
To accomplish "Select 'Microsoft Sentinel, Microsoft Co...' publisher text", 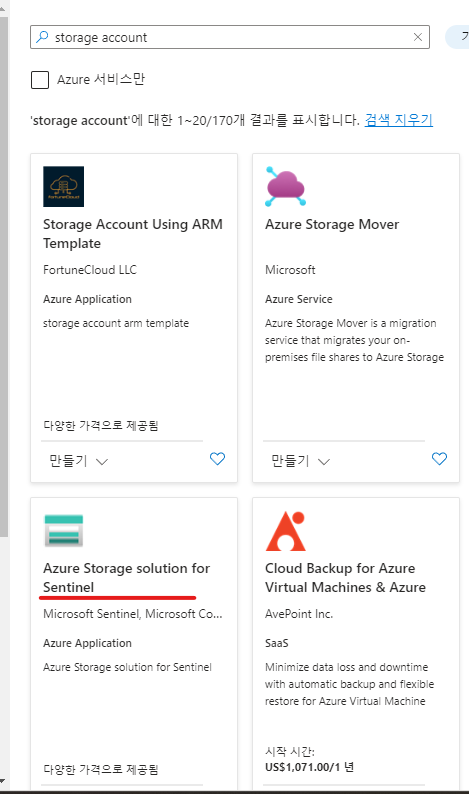I will (x=133, y=614).
